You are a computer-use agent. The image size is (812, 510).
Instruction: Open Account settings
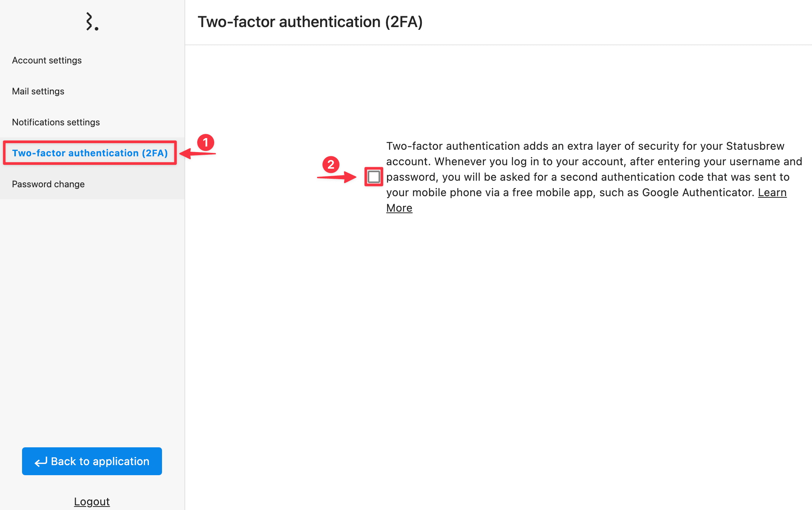coord(47,60)
